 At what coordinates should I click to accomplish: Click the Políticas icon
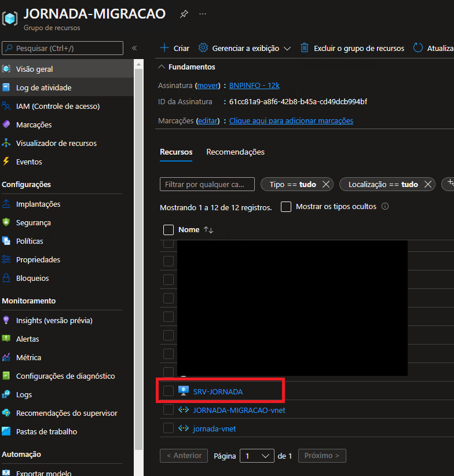[6, 241]
